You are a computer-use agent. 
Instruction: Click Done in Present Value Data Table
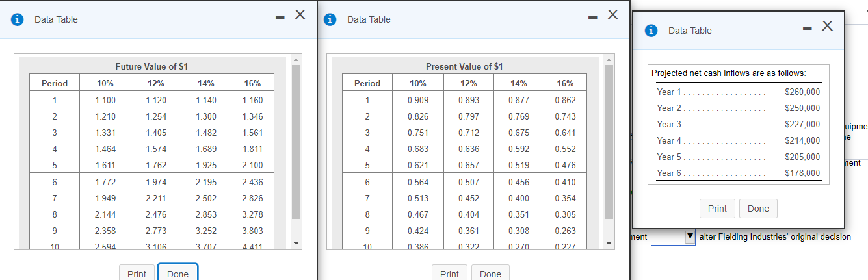490,274
